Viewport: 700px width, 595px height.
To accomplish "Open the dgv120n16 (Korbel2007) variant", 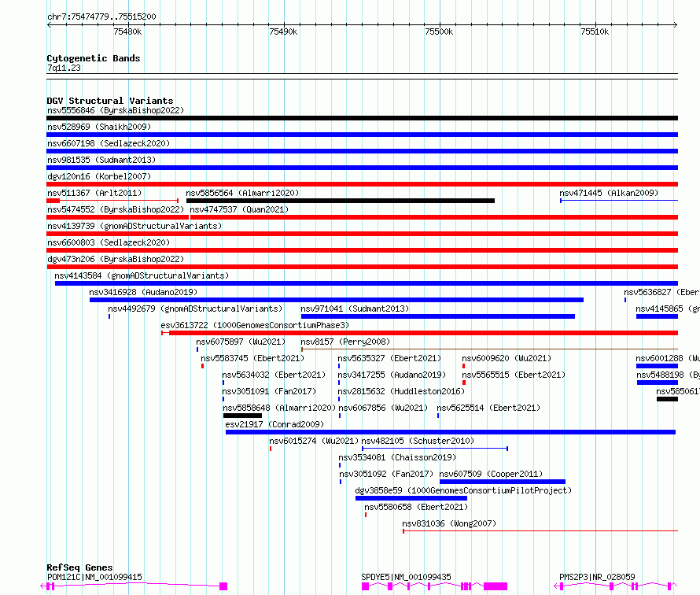I will [x=99, y=176].
